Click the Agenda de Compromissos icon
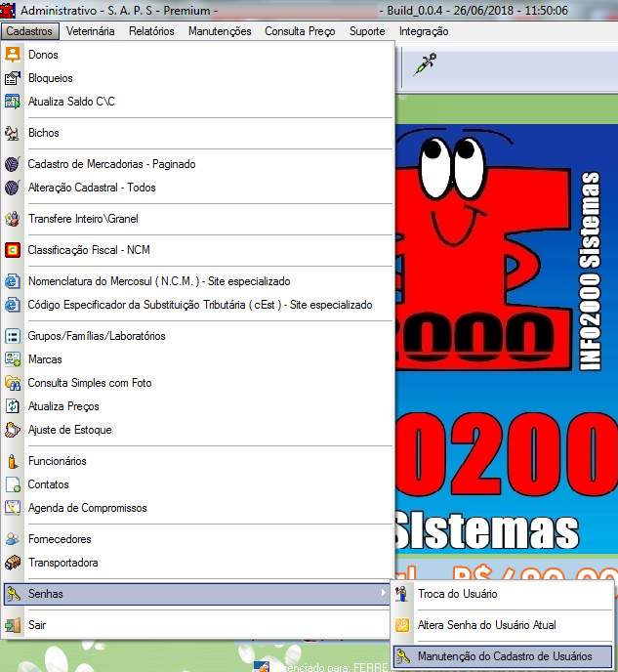The image size is (618, 672). [x=13, y=508]
